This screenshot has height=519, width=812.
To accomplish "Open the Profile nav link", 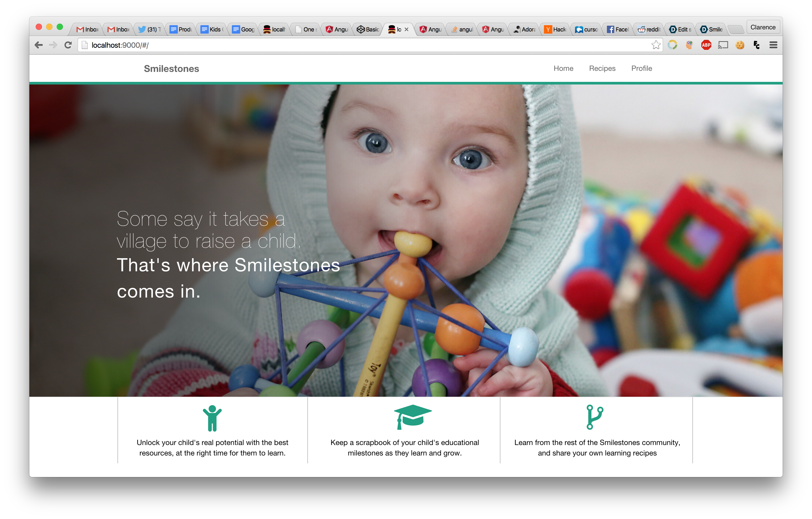I will point(641,68).
